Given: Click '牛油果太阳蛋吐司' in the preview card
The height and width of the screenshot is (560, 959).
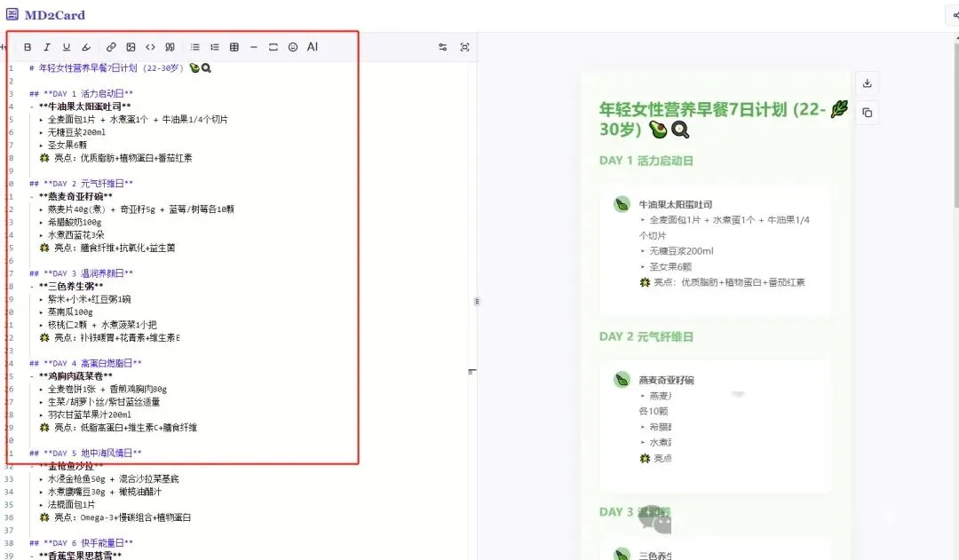Looking at the screenshot, I should click(x=675, y=204).
